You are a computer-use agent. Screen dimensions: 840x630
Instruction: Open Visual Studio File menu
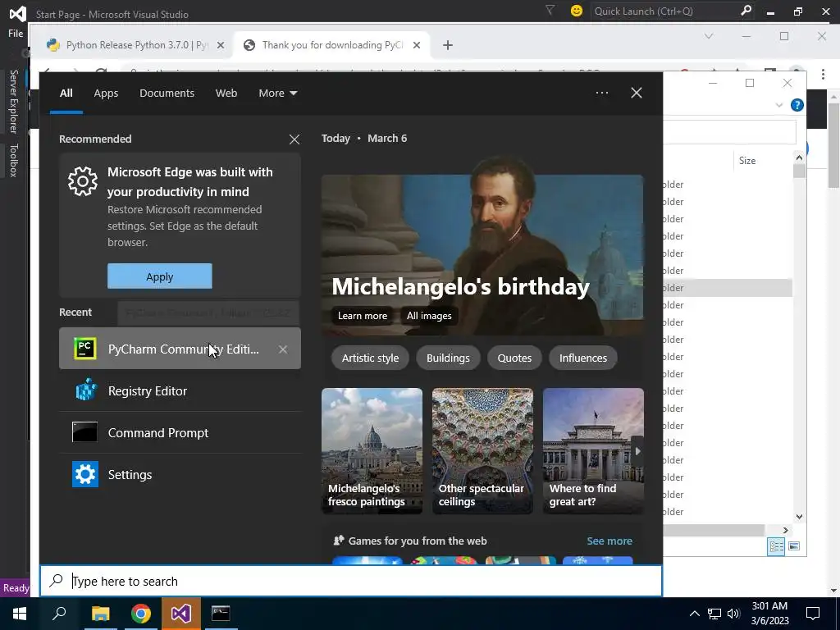coord(16,33)
